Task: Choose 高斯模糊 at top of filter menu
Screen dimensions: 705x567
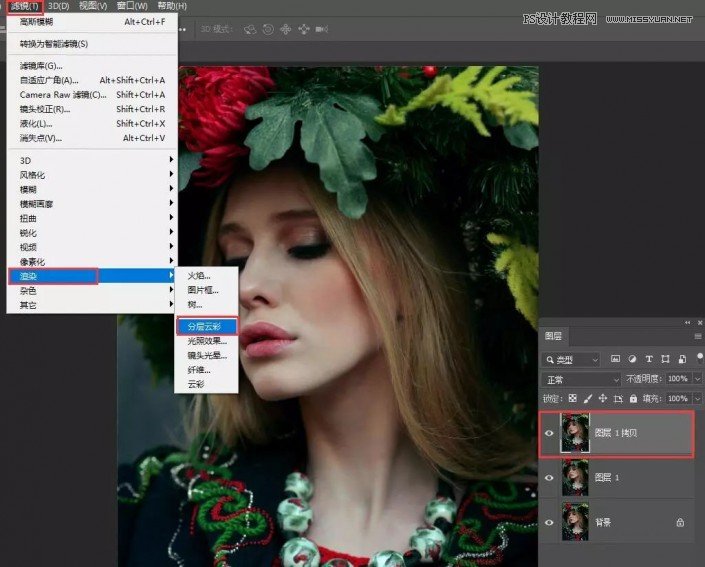Action: coord(92,22)
